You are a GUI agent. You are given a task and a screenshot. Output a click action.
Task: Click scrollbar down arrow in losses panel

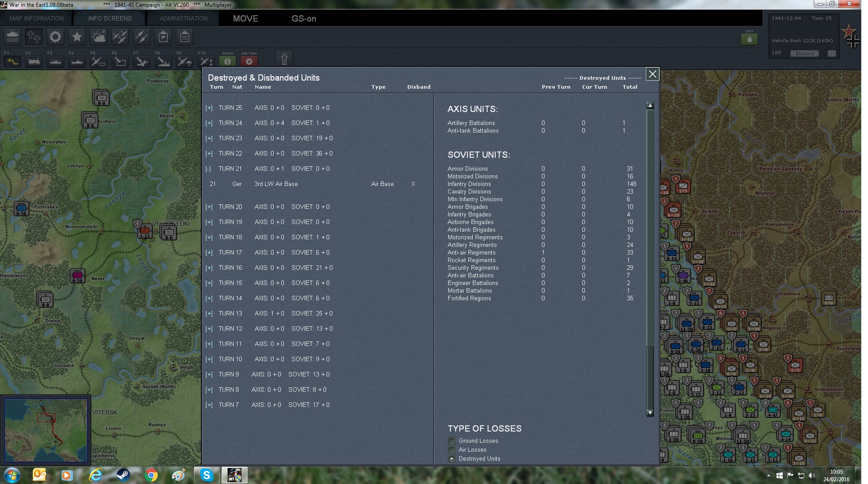(650, 413)
